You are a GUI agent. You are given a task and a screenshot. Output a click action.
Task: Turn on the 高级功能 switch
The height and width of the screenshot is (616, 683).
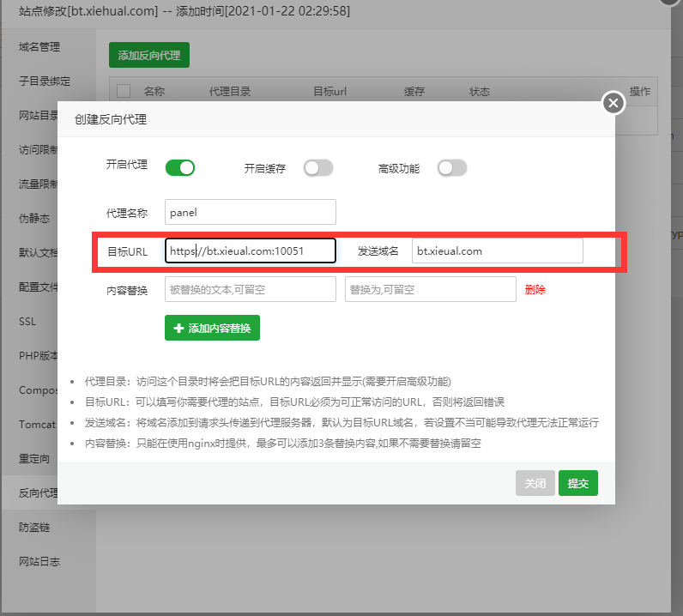click(452, 167)
